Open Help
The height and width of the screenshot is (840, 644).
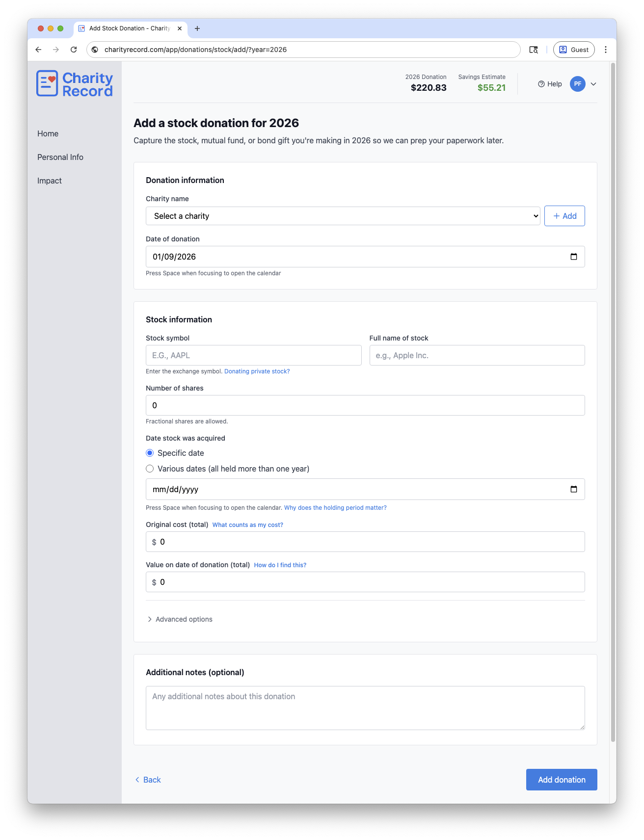tap(550, 84)
